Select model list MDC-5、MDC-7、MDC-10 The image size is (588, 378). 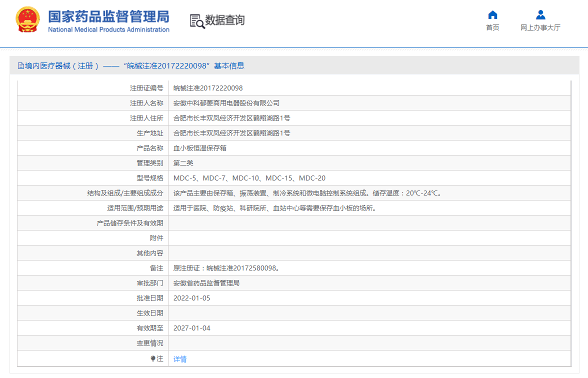click(x=216, y=178)
